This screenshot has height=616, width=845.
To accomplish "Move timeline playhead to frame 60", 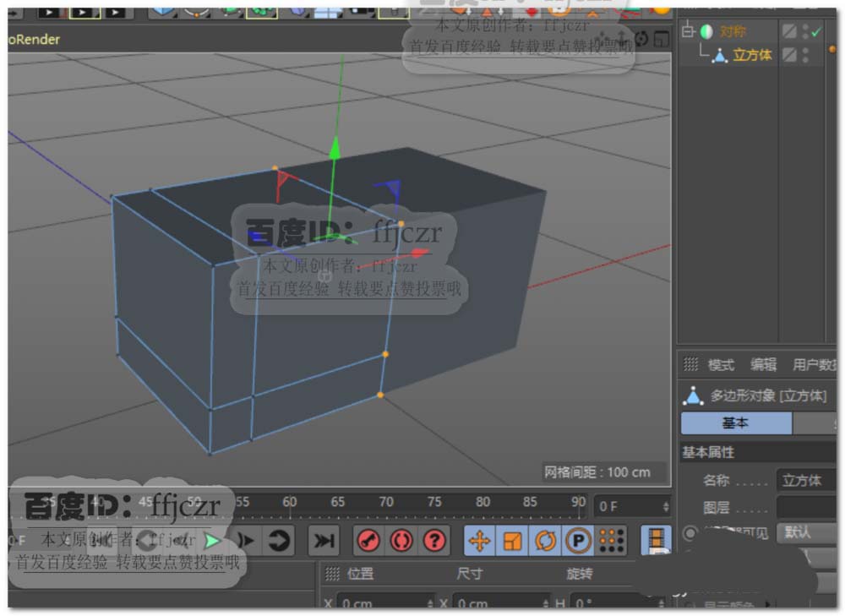I will pyautogui.click(x=289, y=502).
